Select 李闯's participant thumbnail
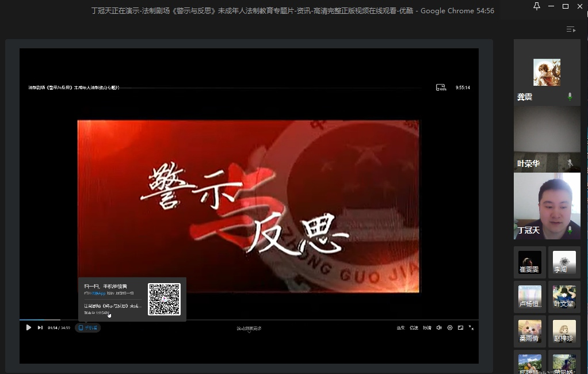 tap(564, 262)
